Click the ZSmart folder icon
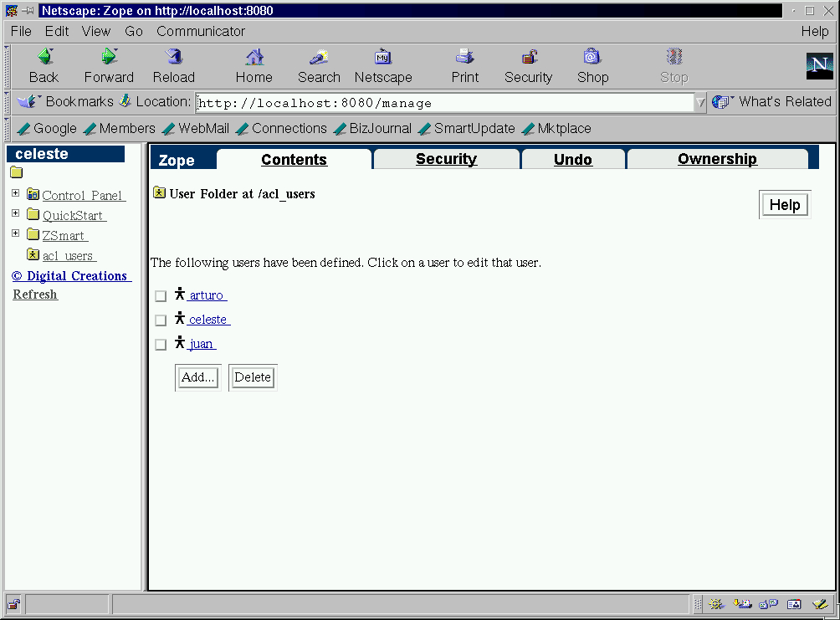Image resolution: width=840 pixels, height=620 pixels. coord(33,235)
